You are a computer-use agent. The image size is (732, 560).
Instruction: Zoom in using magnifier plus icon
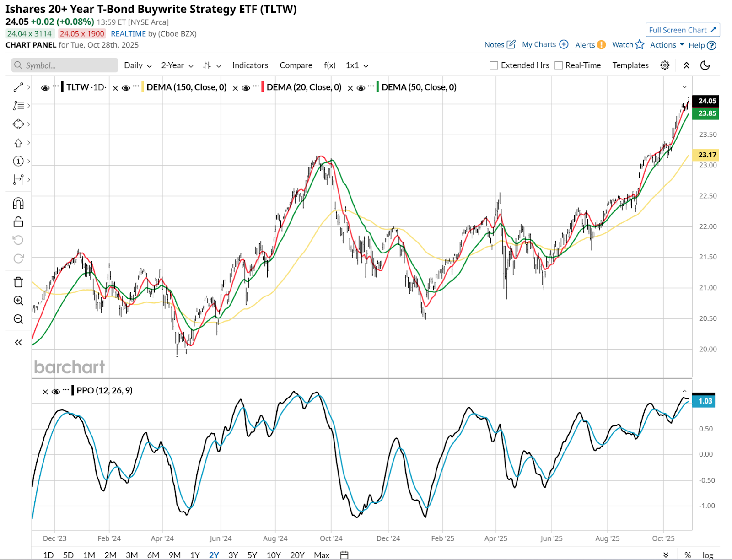pos(18,301)
